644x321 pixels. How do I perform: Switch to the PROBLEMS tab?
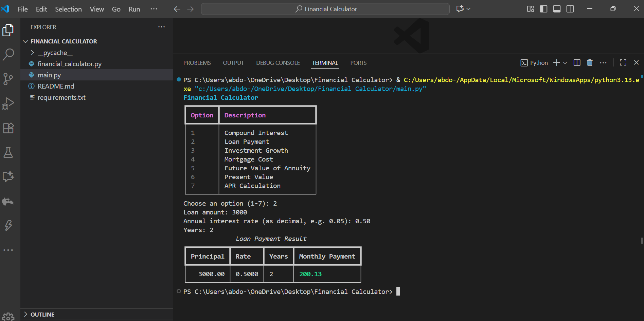click(x=197, y=63)
